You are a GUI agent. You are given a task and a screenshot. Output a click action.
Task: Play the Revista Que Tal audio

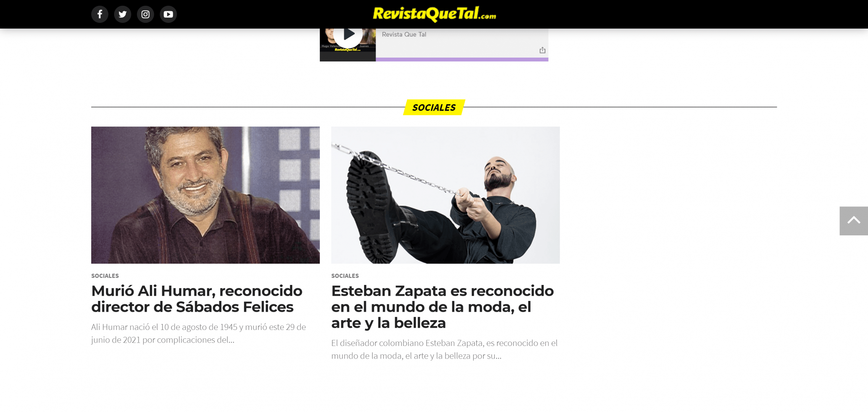[348, 34]
